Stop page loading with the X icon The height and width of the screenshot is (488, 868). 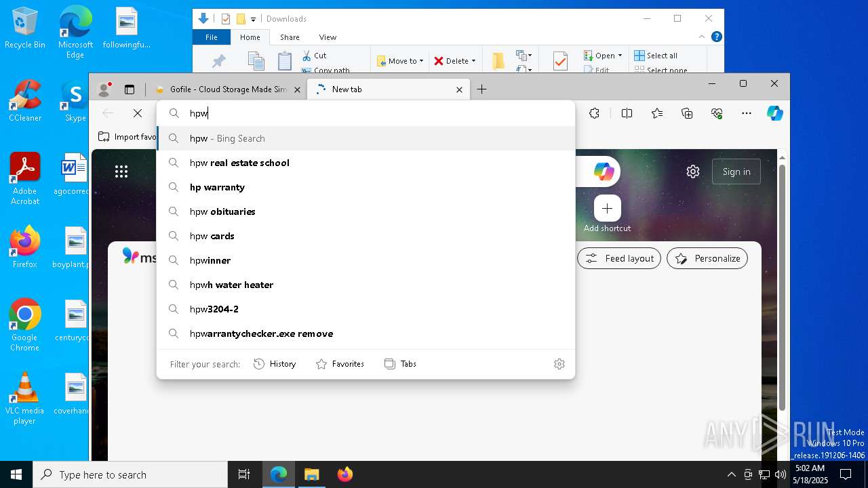point(138,113)
